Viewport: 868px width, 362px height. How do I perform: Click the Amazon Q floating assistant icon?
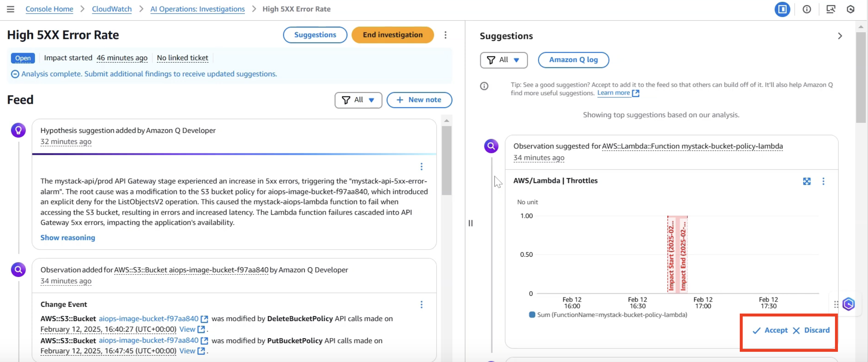pos(848,304)
